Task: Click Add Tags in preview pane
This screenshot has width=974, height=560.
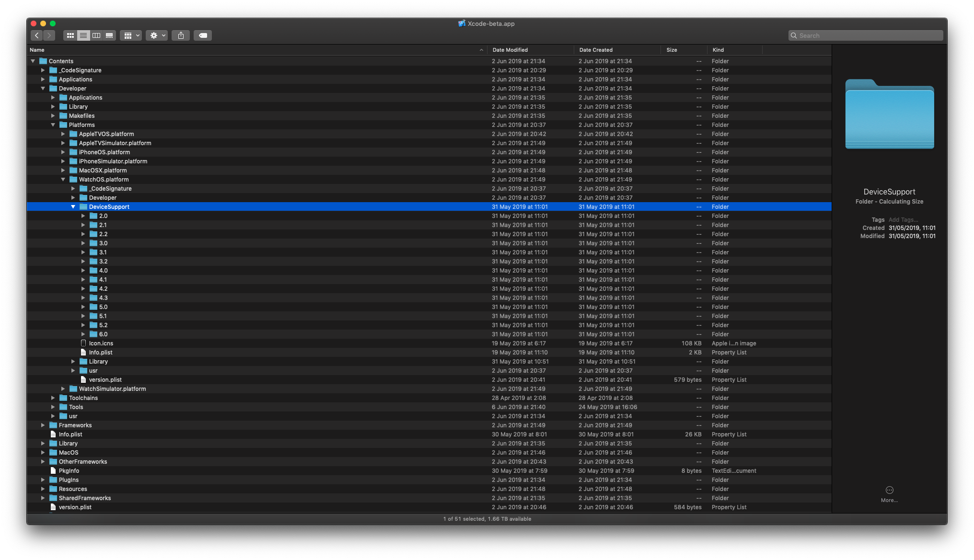Action: click(x=903, y=220)
